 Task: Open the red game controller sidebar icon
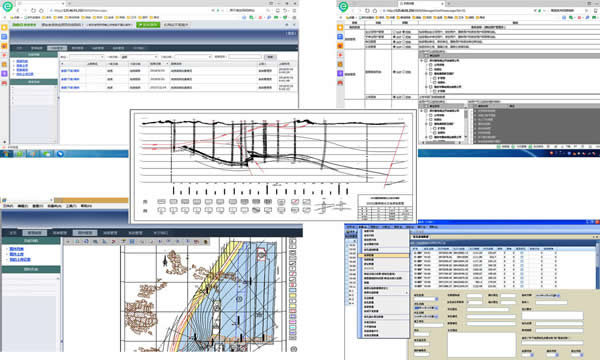click(4, 83)
